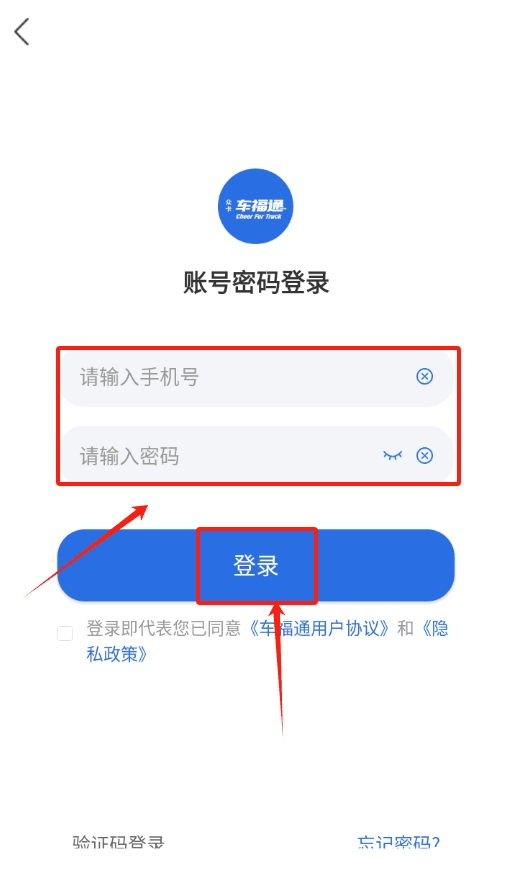Click the small 众卡 text inside the logo
Image resolution: width=515 pixels, height=895 pixels.
229,205
